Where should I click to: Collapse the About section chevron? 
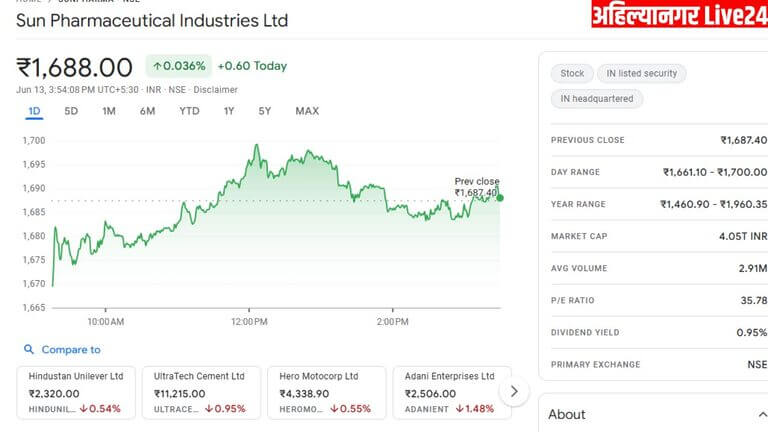click(762, 415)
